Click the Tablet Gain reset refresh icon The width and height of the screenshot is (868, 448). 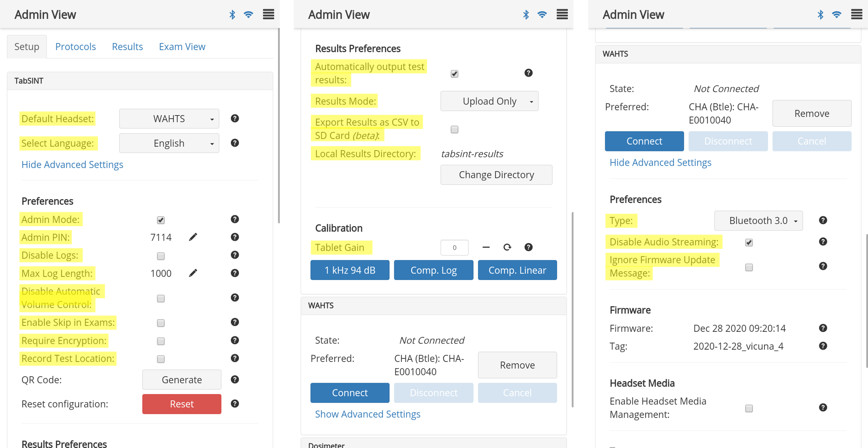(x=507, y=247)
